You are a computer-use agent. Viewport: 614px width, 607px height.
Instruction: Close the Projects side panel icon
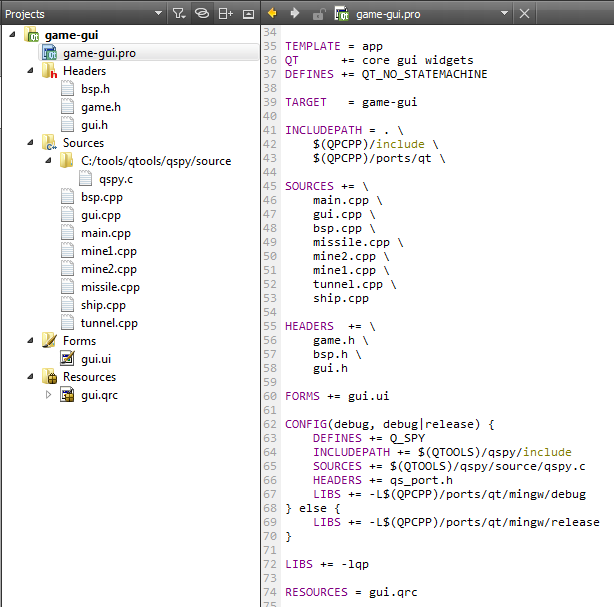pos(248,14)
